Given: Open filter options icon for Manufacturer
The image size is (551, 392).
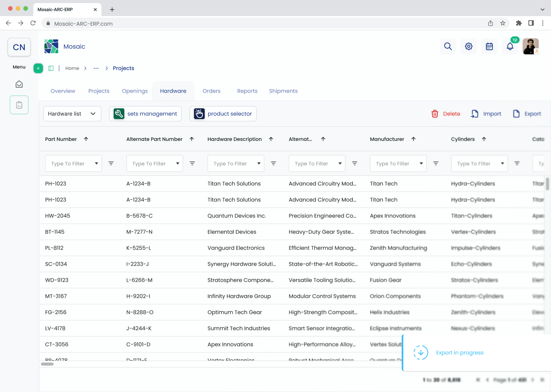Looking at the screenshot, I should (x=436, y=163).
